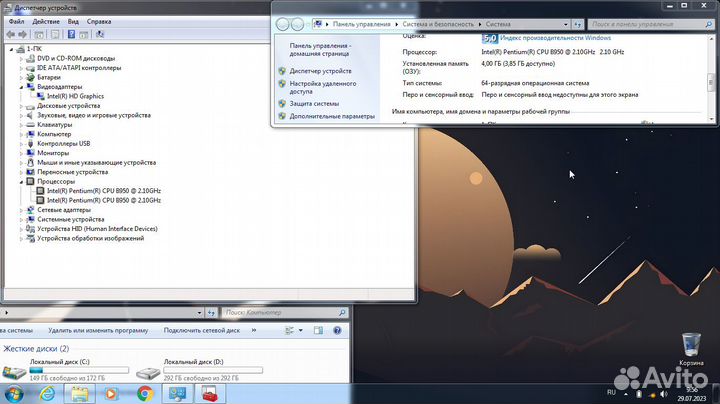Open the Защита системы link
Screen dimensions: 720x404
coord(314,104)
